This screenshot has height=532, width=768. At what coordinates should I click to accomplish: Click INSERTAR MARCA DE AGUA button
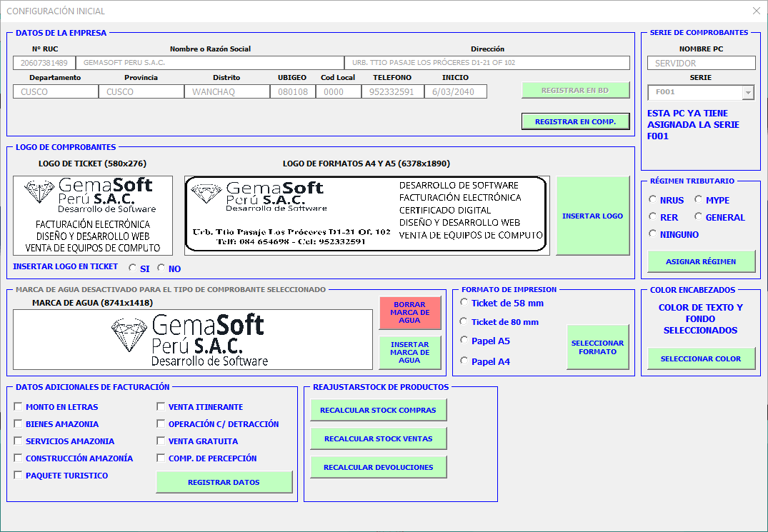[x=409, y=352]
